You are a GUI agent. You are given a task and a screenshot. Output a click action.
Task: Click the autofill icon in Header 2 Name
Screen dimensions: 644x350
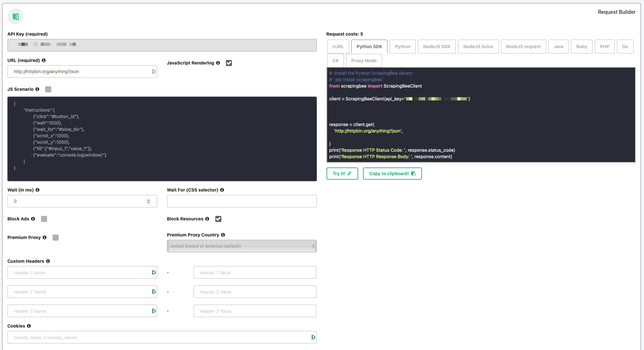154,292
